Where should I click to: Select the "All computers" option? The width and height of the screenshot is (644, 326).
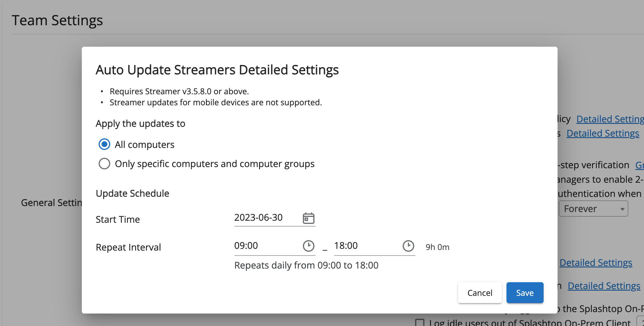pos(104,144)
